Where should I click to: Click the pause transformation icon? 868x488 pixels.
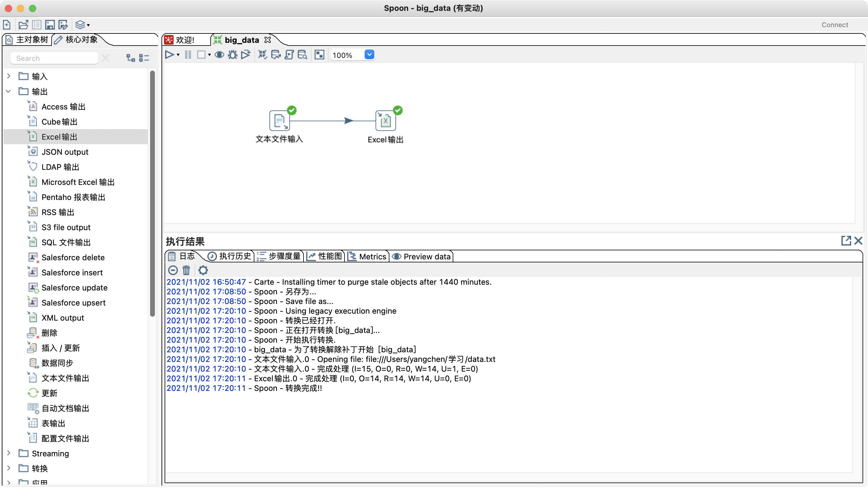188,55
